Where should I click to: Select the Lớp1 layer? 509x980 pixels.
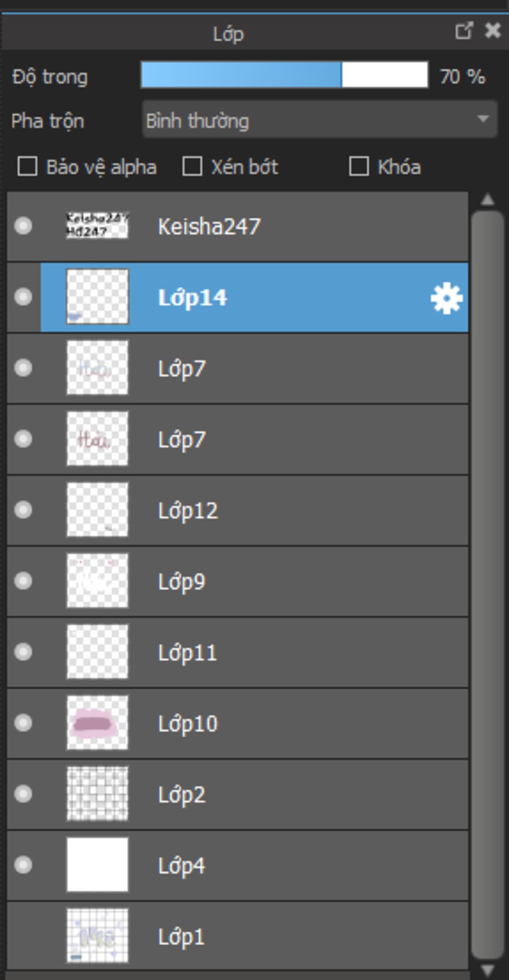[x=181, y=937]
